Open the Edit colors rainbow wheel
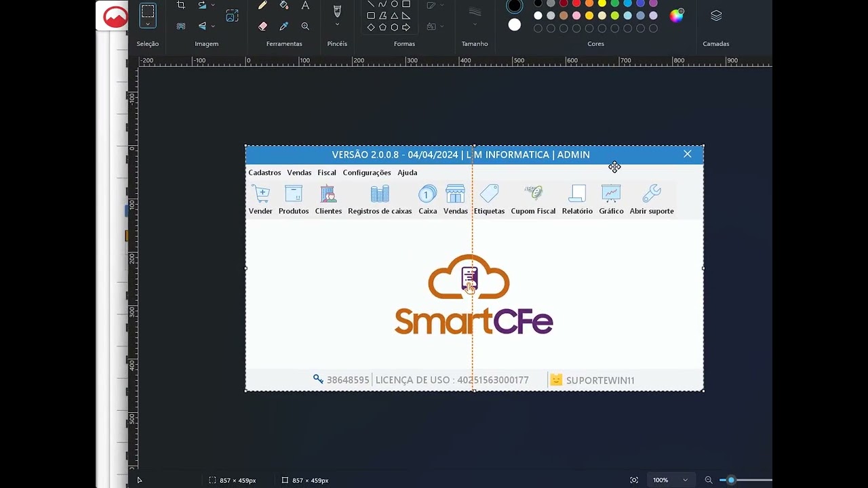The height and width of the screenshot is (488, 868). (x=677, y=16)
